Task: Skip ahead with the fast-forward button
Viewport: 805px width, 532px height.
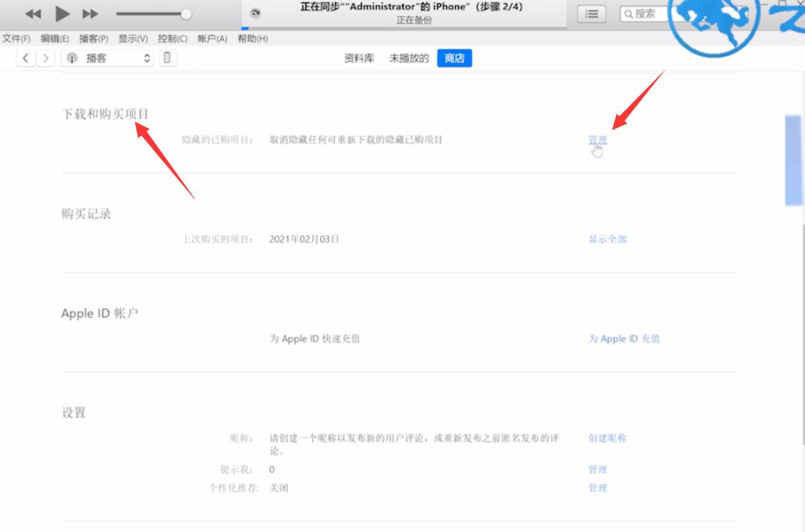Action: point(91,14)
